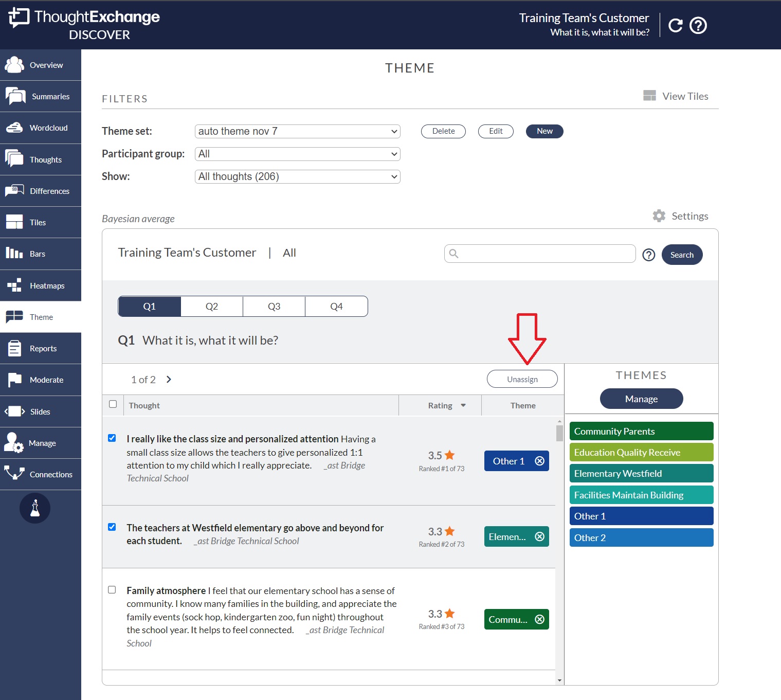Open Summaries in the sidebar
Viewport: 781px width, 700px height.
[x=41, y=96]
